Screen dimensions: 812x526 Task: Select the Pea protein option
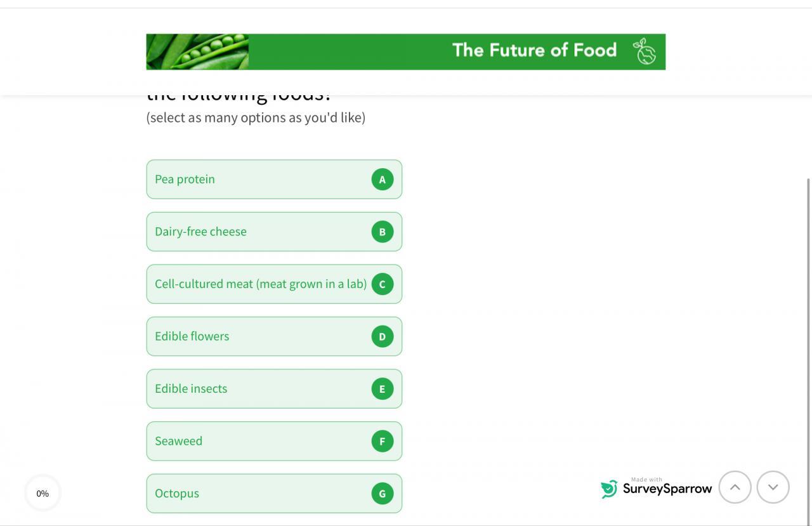(254, 180)
